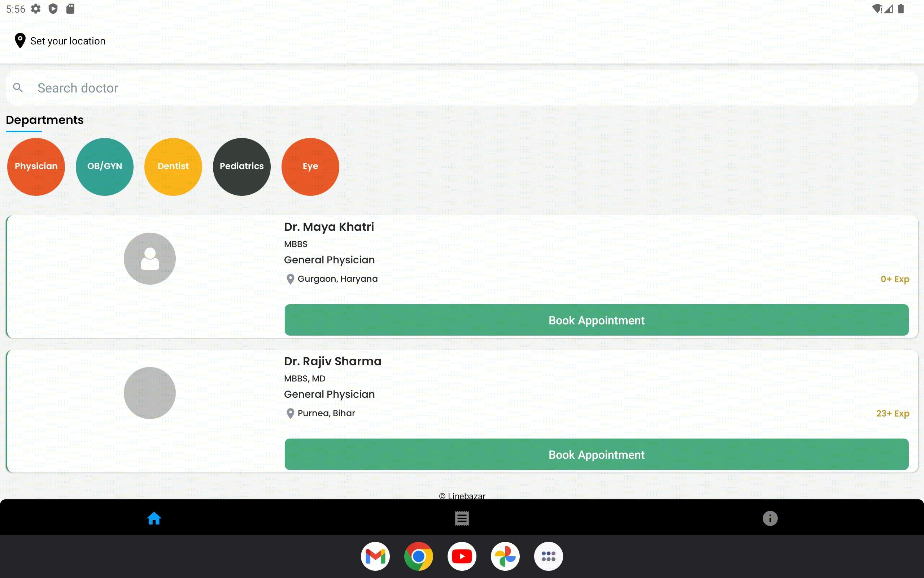Tap the location marker beside Gurgaon
924x578 pixels.
click(290, 279)
